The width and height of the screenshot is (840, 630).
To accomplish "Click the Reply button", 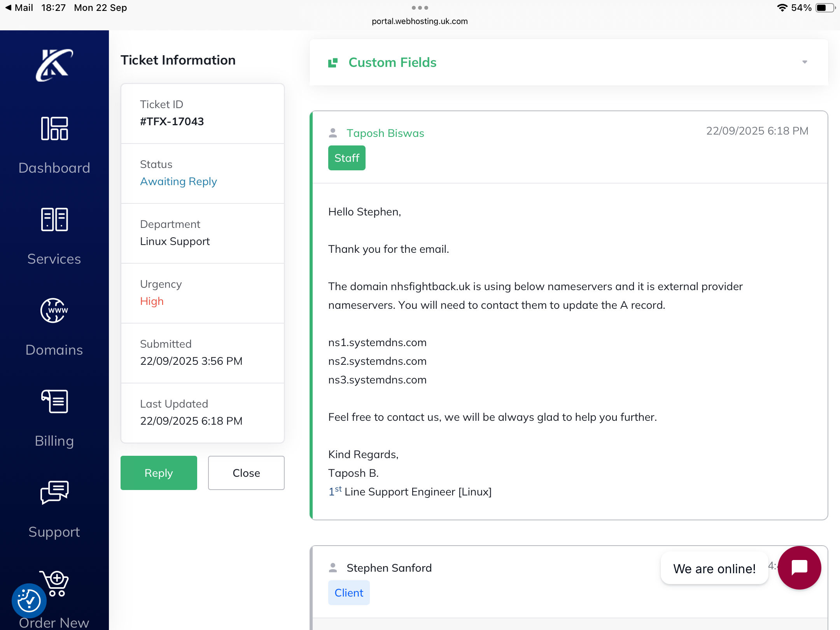I will (159, 473).
